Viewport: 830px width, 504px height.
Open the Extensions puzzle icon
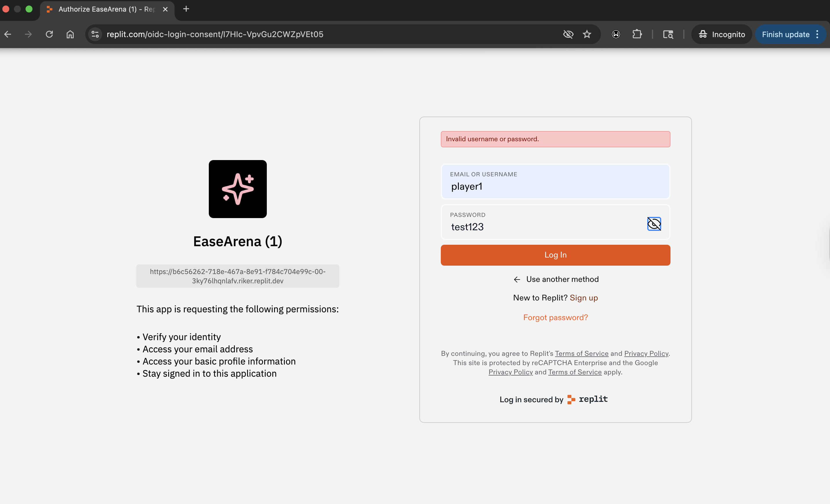[x=637, y=34]
